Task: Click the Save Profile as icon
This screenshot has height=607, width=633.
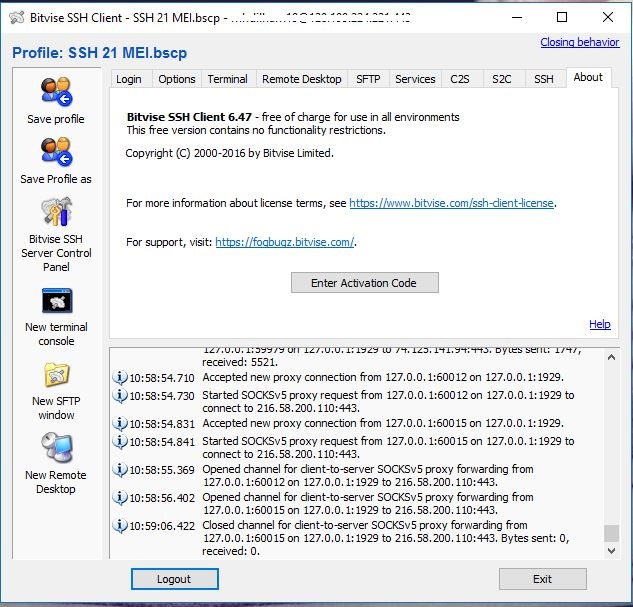Action: pos(56,151)
